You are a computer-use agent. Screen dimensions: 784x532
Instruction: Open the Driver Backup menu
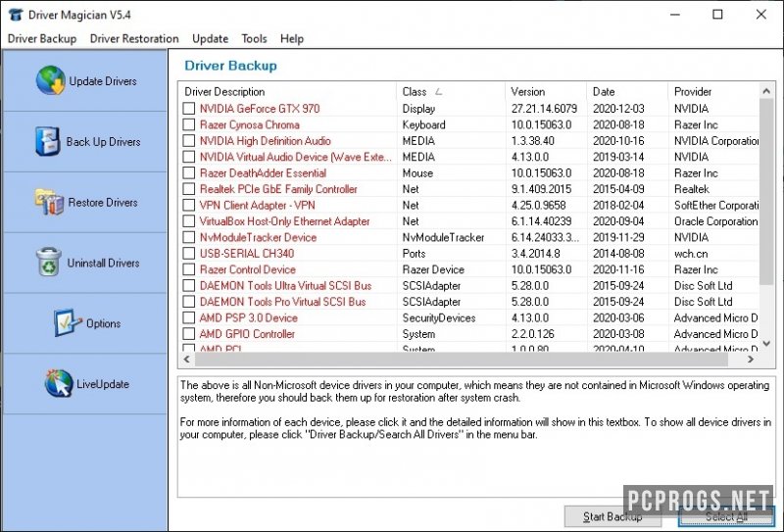(42, 38)
